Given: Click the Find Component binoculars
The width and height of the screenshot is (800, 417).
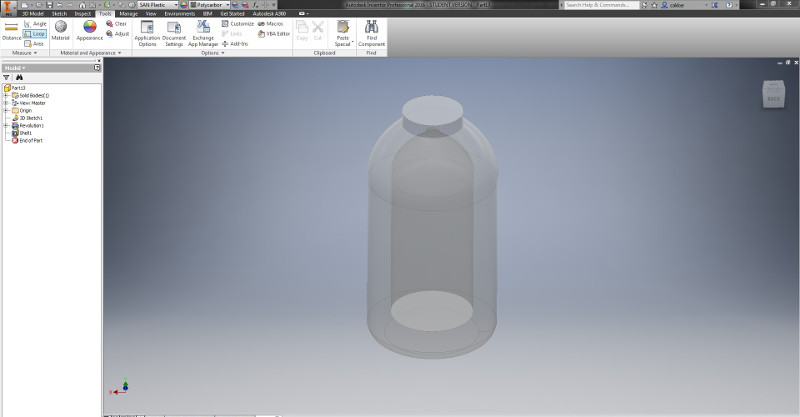Looking at the screenshot, I should [x=371, y=34].
